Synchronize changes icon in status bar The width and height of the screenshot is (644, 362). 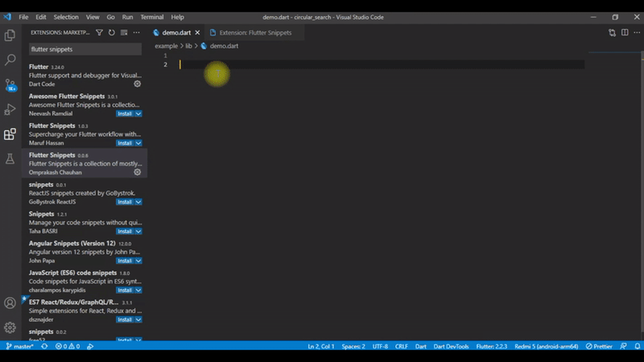45,346
